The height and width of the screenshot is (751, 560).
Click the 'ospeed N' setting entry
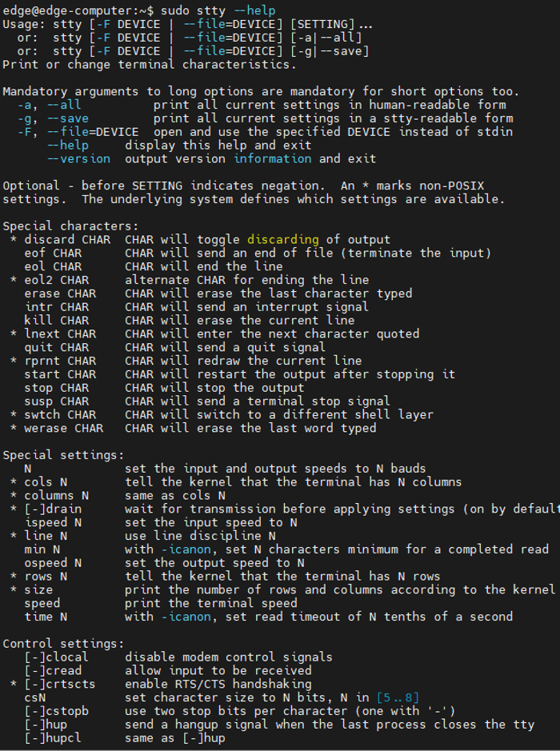pos(53,563)
